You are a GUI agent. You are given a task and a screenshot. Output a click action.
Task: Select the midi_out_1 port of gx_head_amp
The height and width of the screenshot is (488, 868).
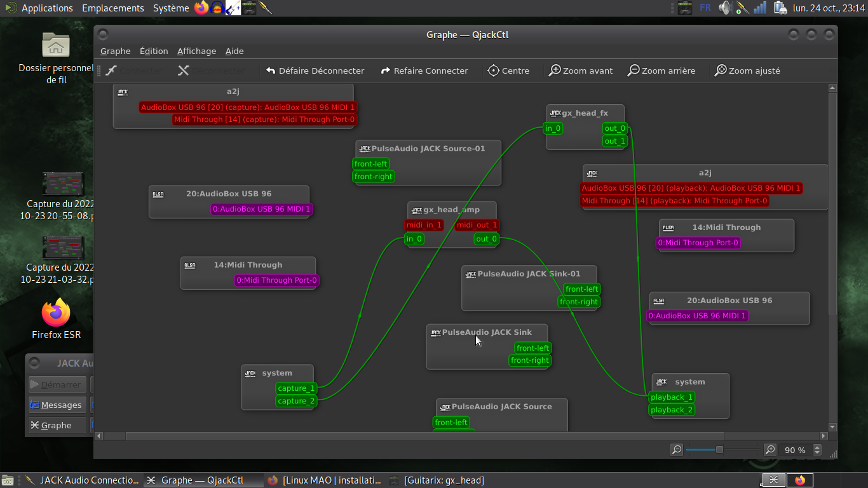(477, 225)
